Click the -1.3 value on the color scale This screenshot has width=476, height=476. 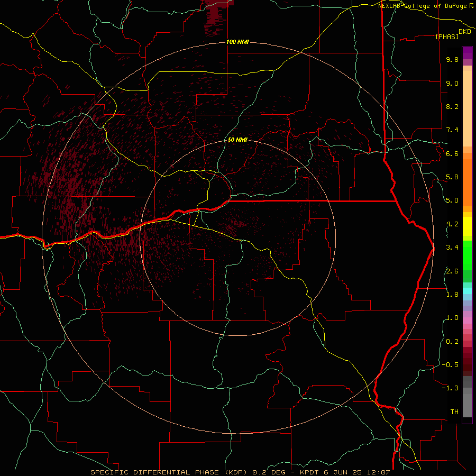point(450,388)
